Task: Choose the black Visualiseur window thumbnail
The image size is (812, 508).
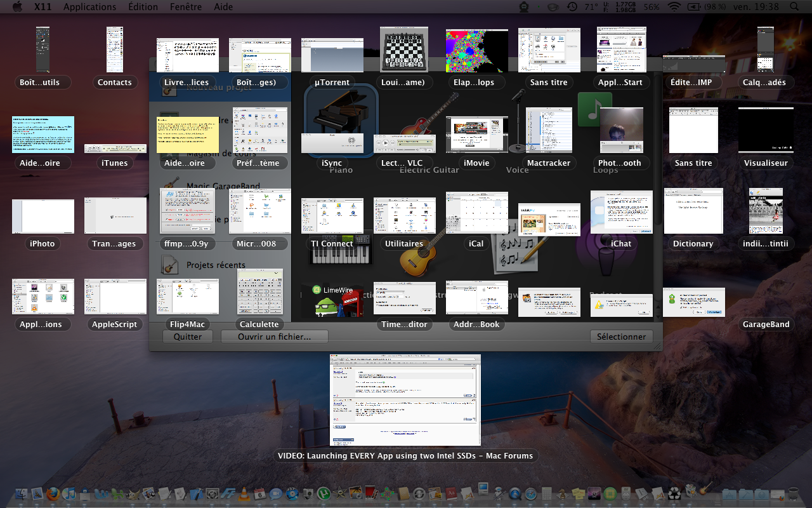Action: (766, 130)
